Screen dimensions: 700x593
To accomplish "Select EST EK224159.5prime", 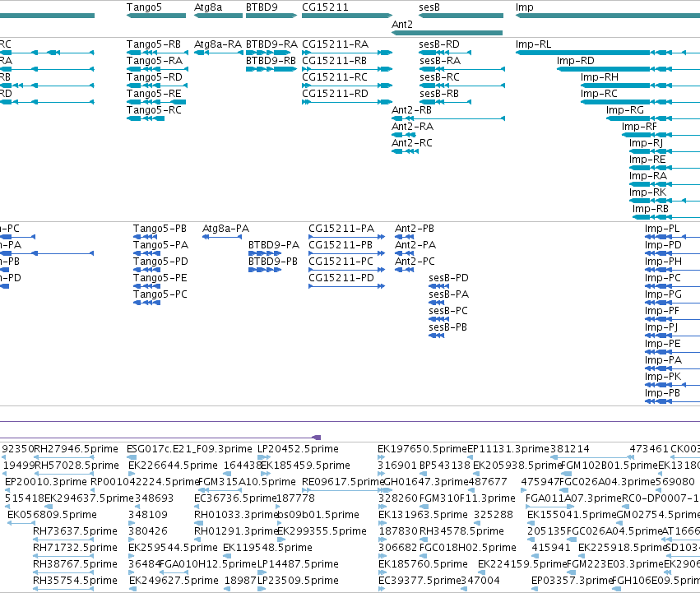I will pyautogui.click(x=482, y=573).
